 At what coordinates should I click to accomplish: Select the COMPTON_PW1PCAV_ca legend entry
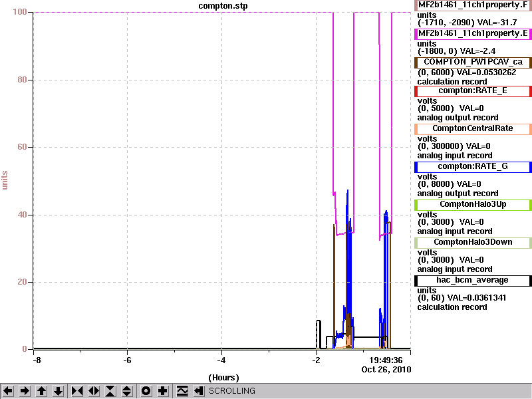(473, 62)
